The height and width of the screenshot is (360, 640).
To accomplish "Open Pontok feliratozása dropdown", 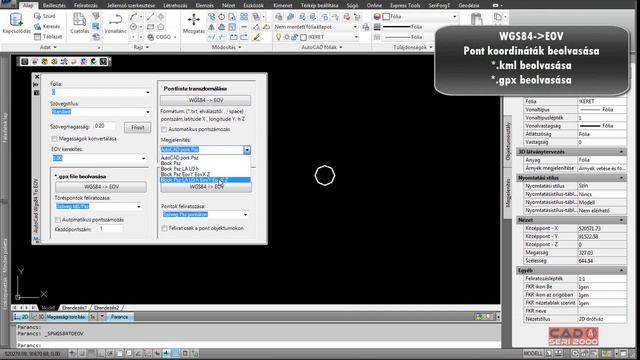I will coord(205,215).
